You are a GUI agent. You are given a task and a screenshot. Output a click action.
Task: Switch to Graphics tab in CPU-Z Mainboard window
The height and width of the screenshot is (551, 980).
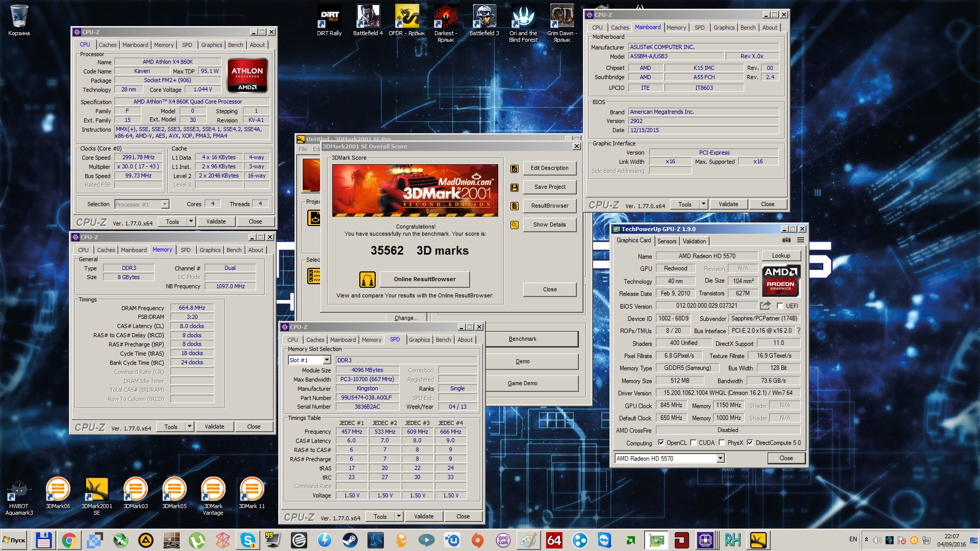point(724,28)
